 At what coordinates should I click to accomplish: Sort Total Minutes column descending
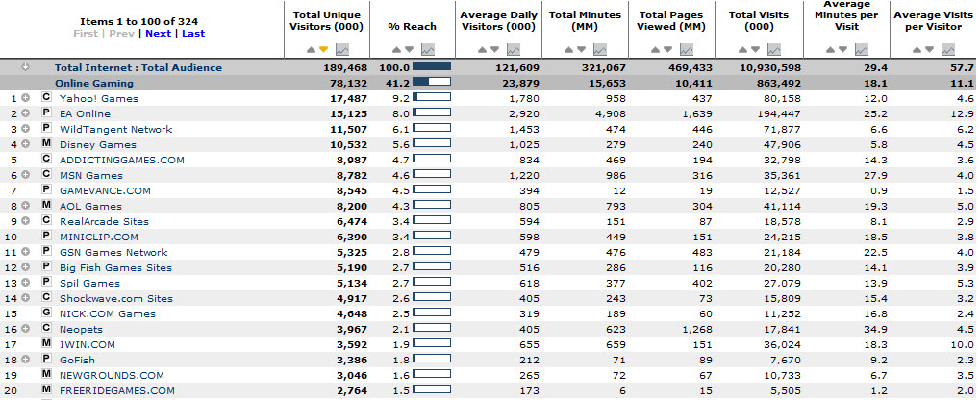coord(581,49)
